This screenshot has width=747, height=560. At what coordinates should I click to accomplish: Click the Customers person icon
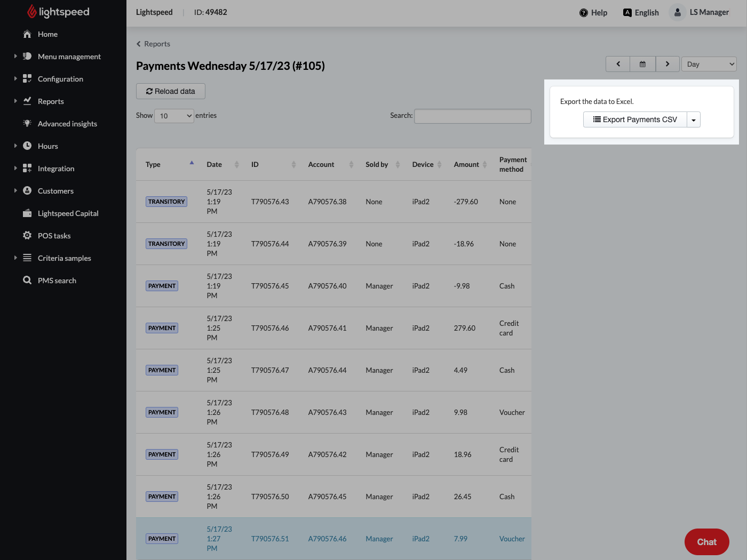(x=27, y=190)
